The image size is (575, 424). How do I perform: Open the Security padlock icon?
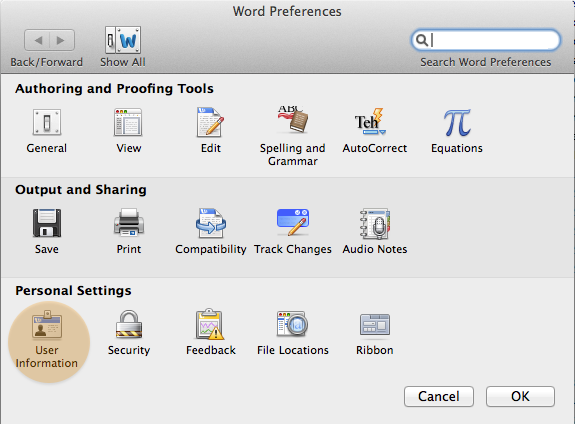(x=129, y=324)
